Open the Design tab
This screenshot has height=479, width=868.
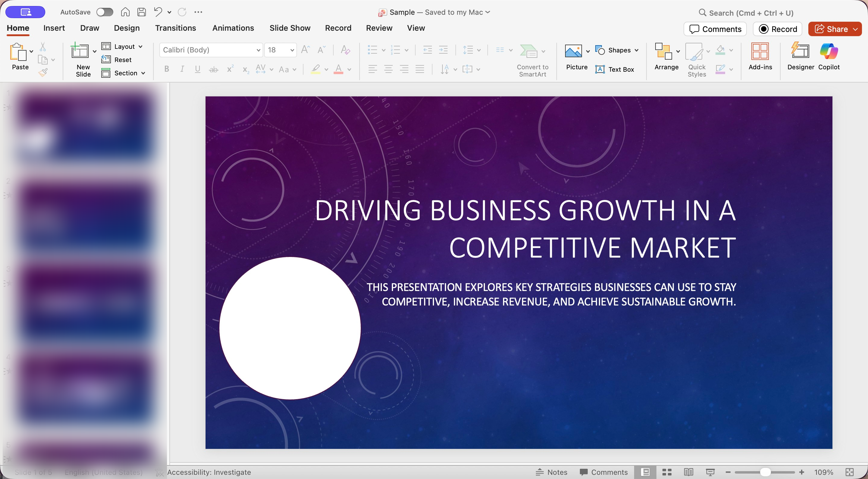click(126, 28)
